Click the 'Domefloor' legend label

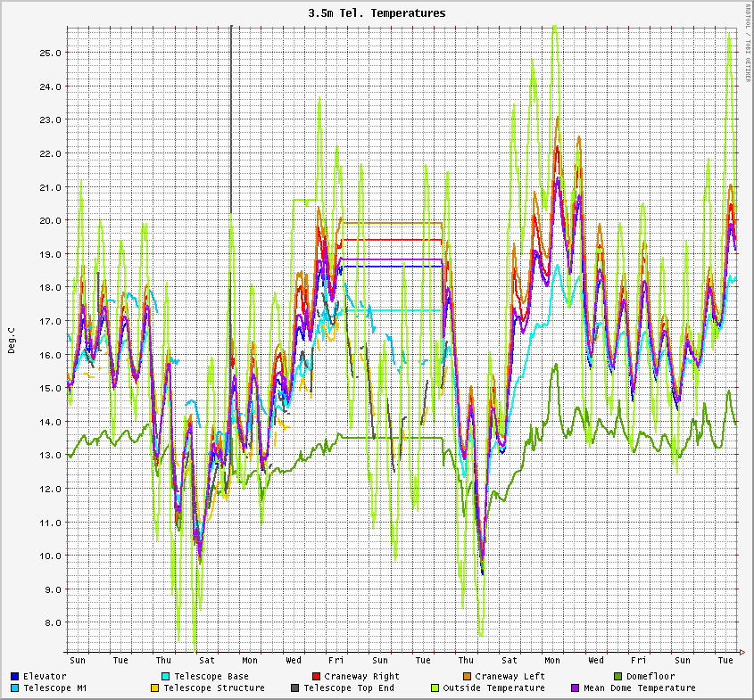tap(650, 677)
